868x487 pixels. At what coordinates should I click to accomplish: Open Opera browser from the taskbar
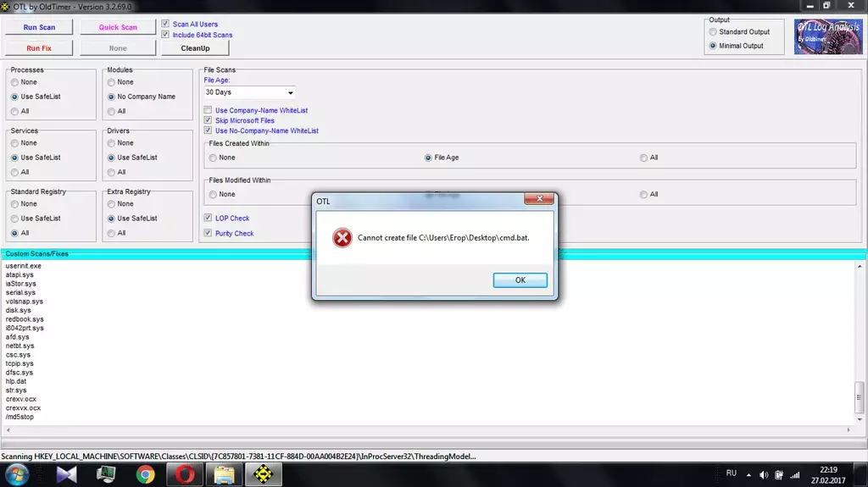click(185, 475)
